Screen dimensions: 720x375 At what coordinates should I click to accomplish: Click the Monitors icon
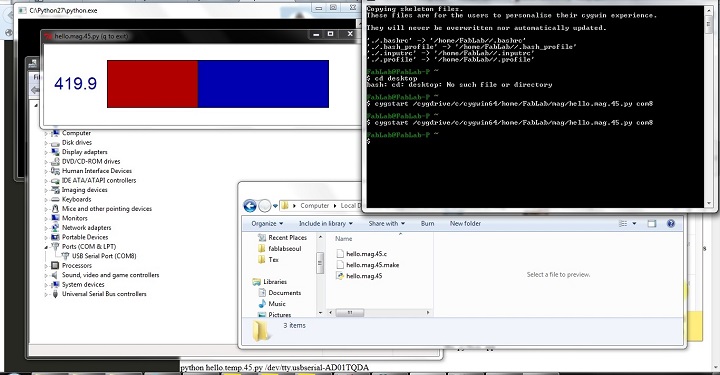pyautogui.click(x=56, y=218)
